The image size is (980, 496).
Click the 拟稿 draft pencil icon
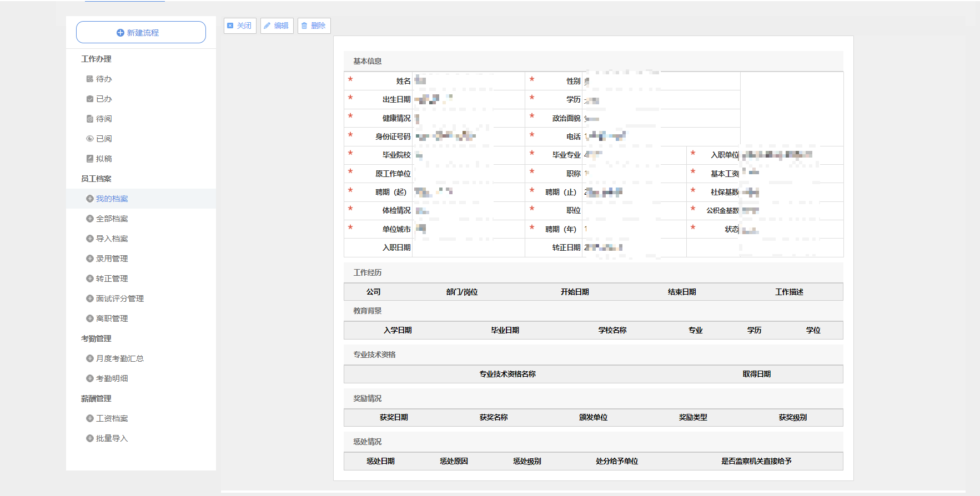pos(89,159)
